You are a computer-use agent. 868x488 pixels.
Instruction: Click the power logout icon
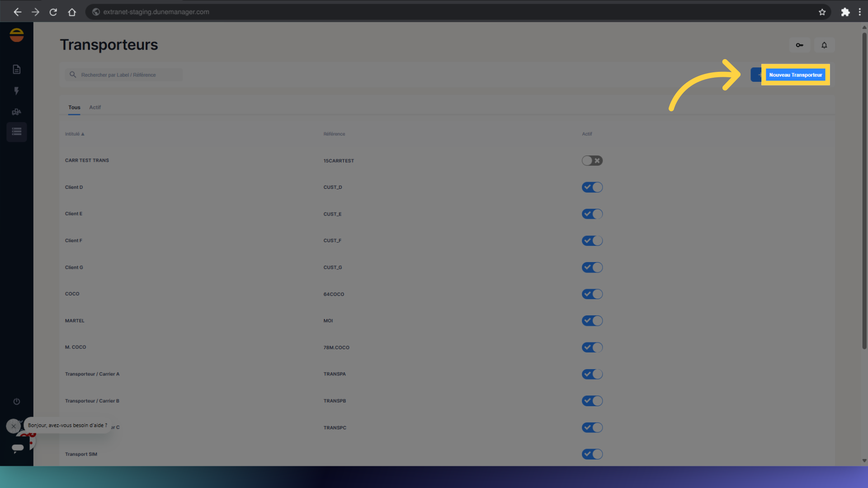pos(17,401)
